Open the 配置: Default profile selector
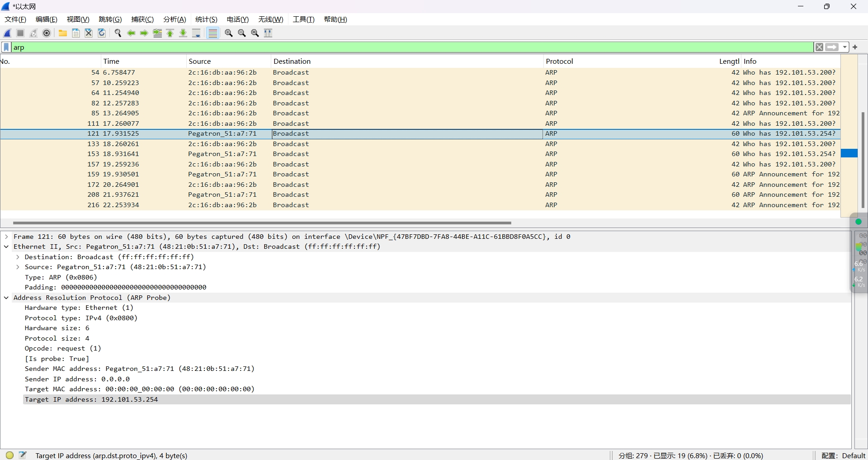The image size is (868, 460). tap(843, 455)
